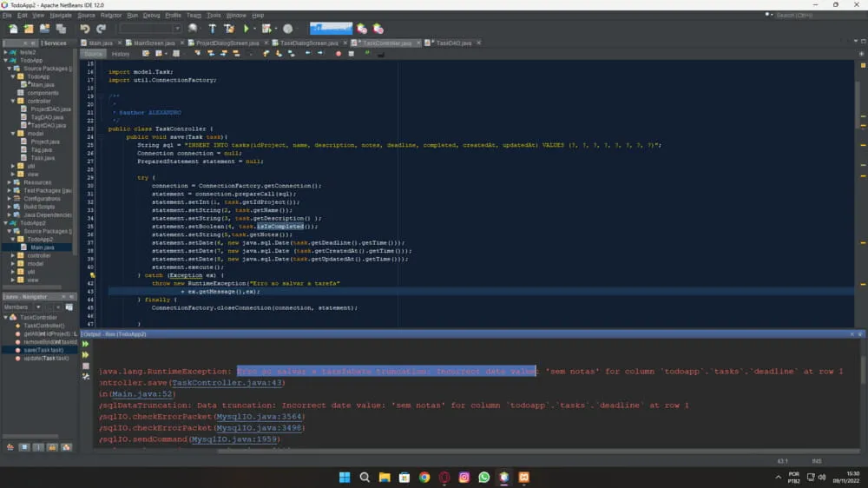
Task: Switch editor to History view
Action: tap(120, 54)
